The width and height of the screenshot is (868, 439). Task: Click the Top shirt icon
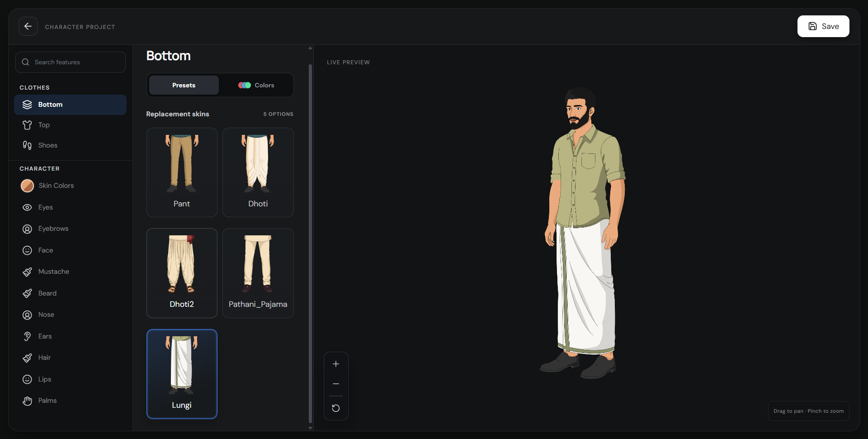(27, 125)
